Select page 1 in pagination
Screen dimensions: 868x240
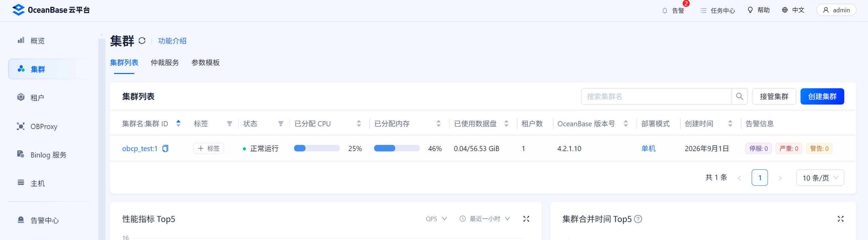760,178
